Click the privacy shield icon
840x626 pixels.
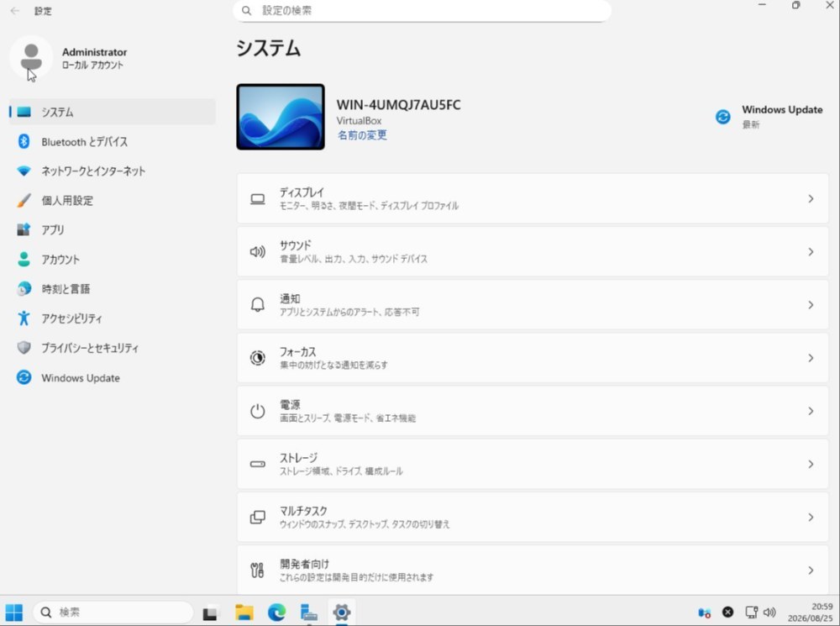24,348
